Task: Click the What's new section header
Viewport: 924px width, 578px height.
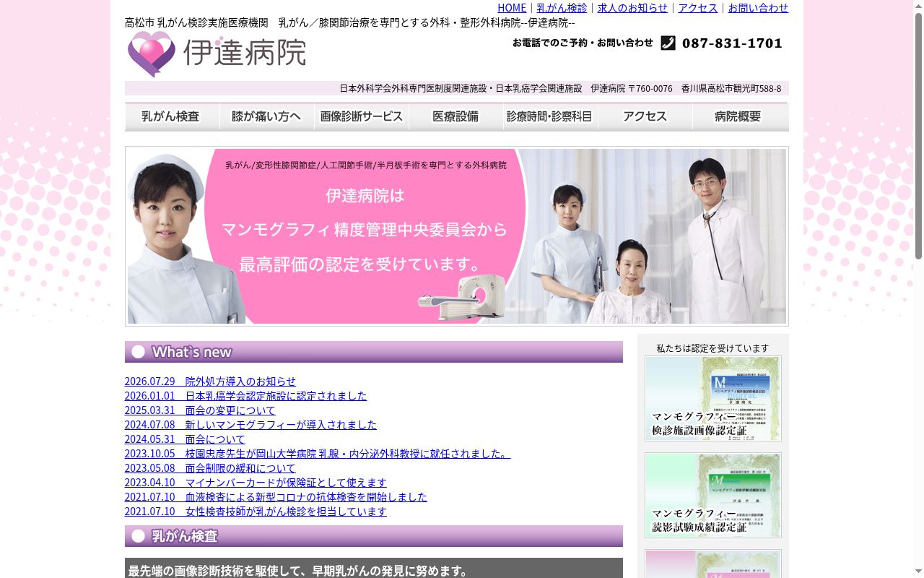Action: [x=374, y=352]
